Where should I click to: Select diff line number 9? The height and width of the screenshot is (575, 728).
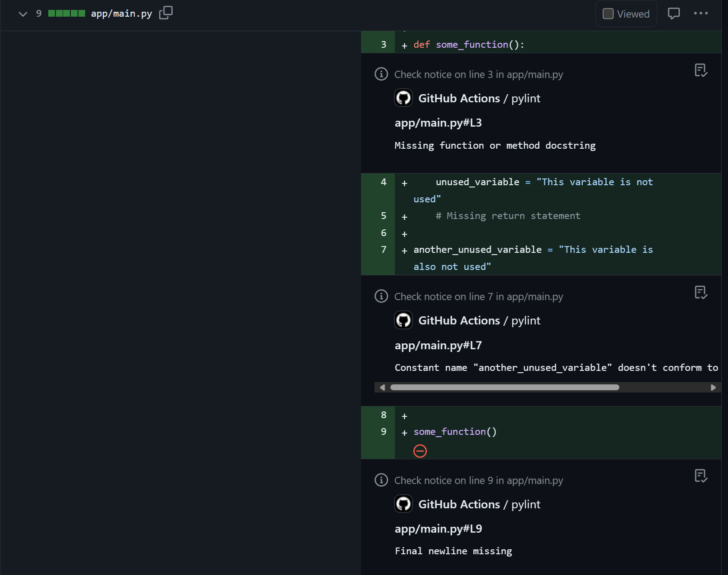click(x=384, y=431)
